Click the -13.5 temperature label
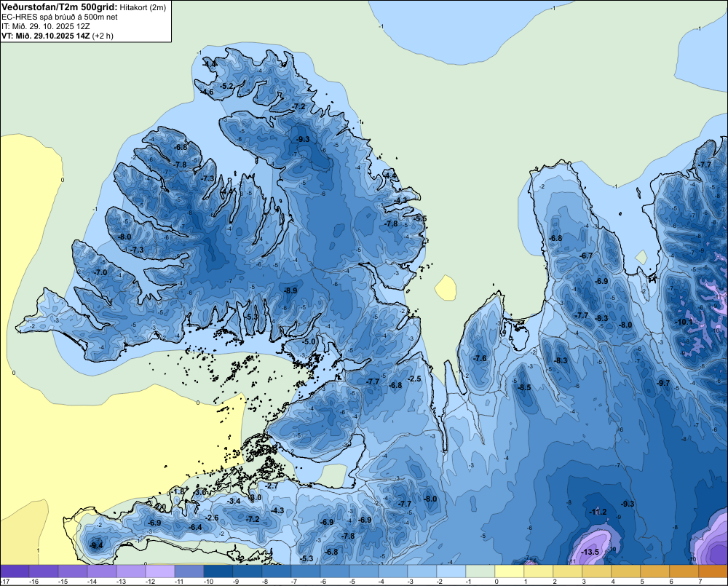Image resolution: width=728 pixels, height=586 pixels. [x=590, y=552]
